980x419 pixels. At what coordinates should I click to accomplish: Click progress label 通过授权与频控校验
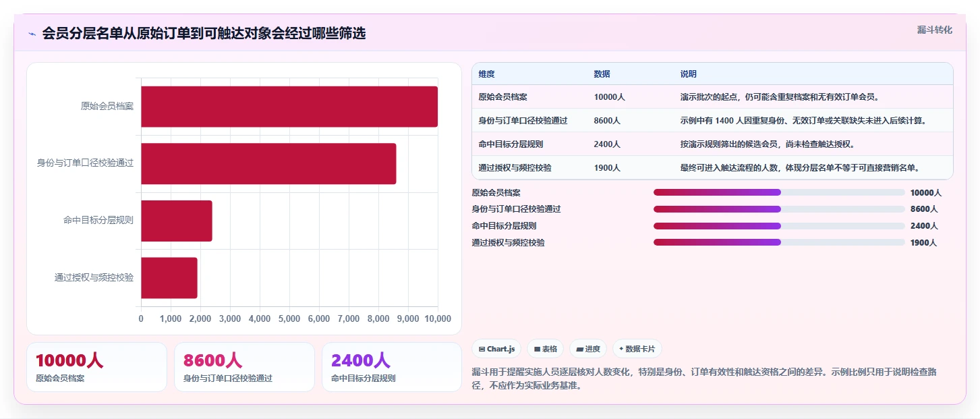[509, 243]
